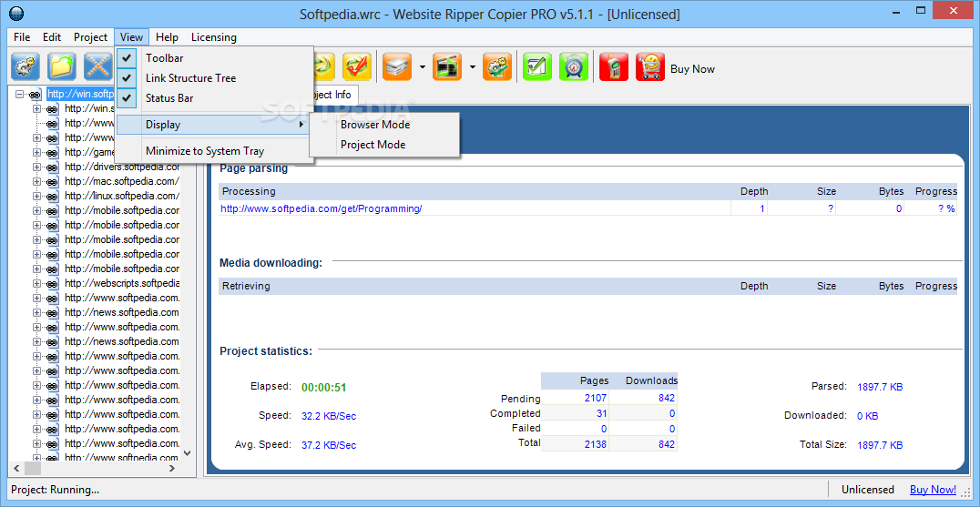The height and width of the screenshot is (507, 980).
Task: Click link icon beside webscripts.softpedia node
Action: tap(52, 283)
